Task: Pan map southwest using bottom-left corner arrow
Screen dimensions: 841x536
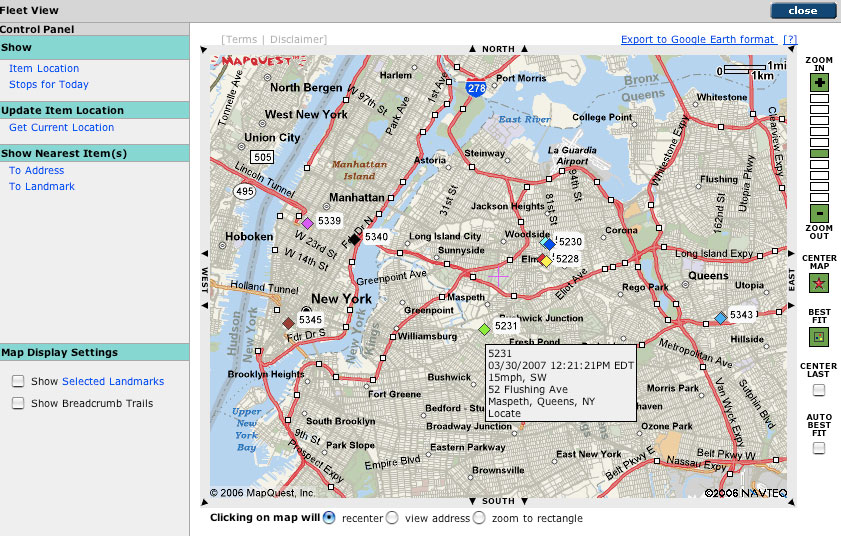Action: click(204, 502)
